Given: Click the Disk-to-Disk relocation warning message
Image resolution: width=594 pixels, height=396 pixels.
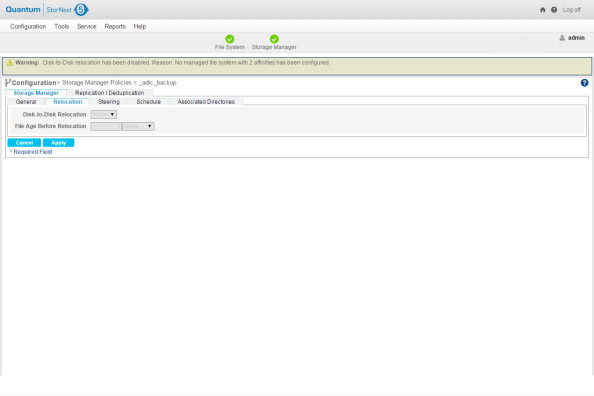Looking at the screenshot, I should coord(186,63).
